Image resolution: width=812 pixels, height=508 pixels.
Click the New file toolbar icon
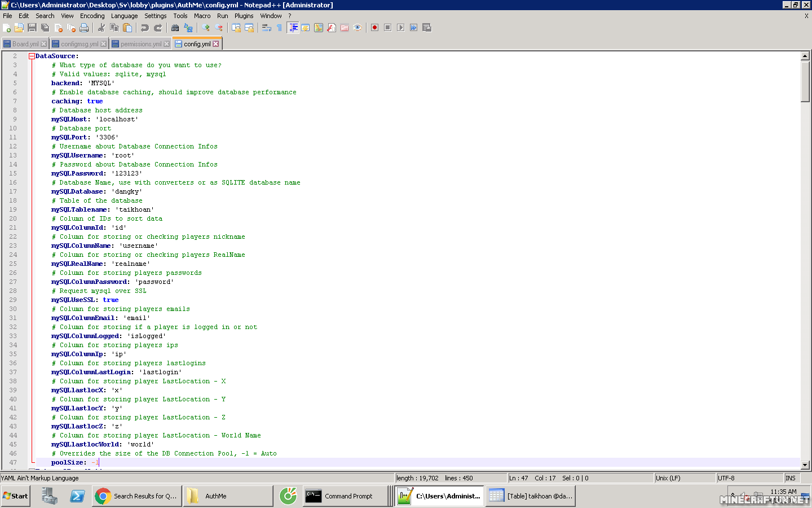(x=7, y=28)
